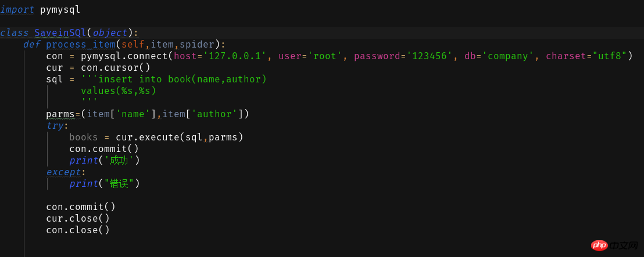The image size is (644, 257).
Task: Click the cur.close() statement
Action: 78,218
